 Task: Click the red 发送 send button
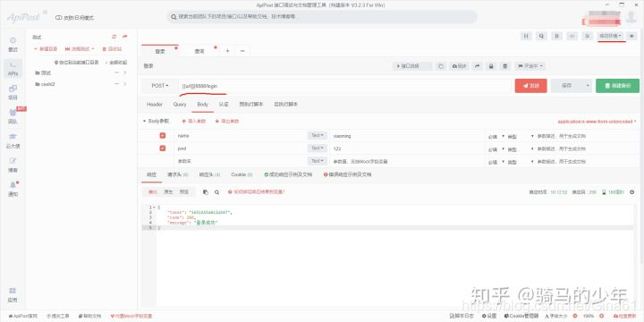click(x=531, y=86)
